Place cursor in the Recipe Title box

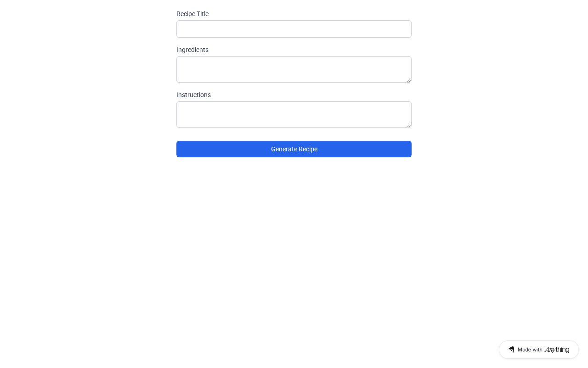pyautogui.click(x=294, y=29)
